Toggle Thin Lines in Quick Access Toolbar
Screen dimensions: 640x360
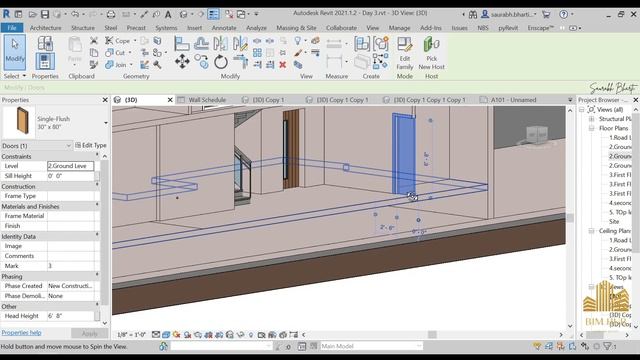coord(213,14)
